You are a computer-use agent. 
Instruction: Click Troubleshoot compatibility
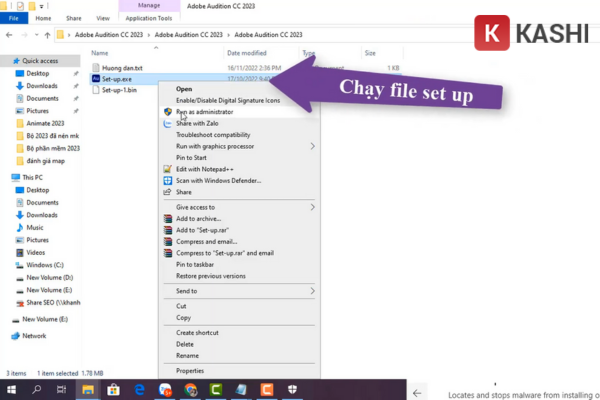(x=239, y=135)
